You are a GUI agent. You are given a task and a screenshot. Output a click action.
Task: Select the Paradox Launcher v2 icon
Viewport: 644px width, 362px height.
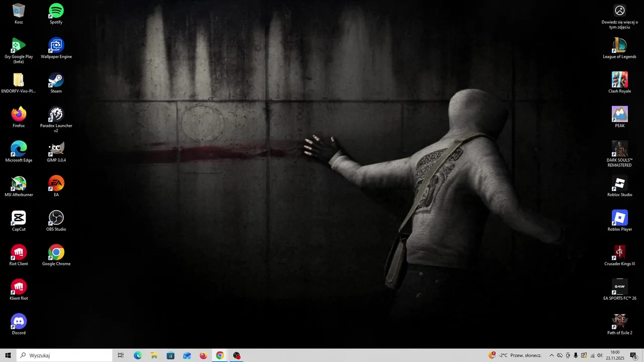coord(56,120)
